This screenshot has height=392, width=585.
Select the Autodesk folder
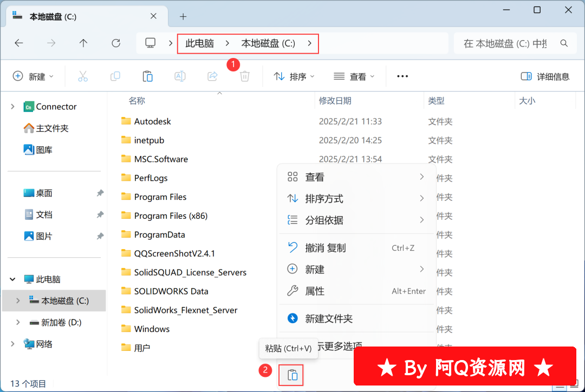pos(146,121)
